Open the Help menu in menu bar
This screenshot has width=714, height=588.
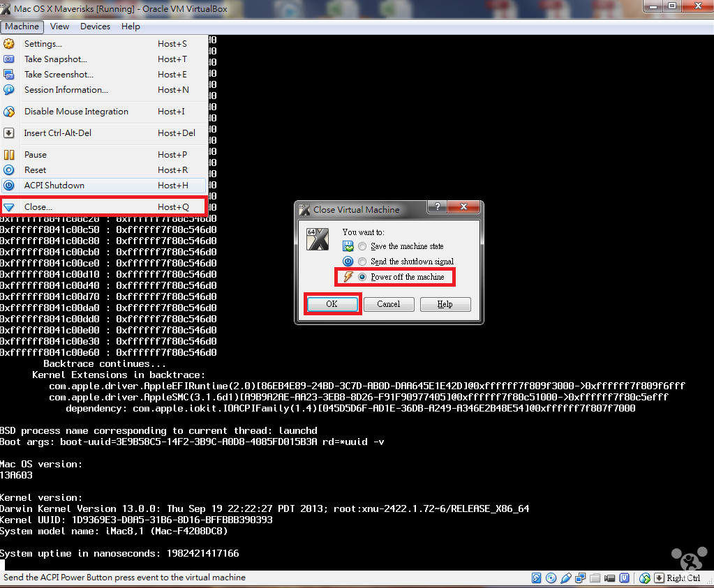click(131, 27)
